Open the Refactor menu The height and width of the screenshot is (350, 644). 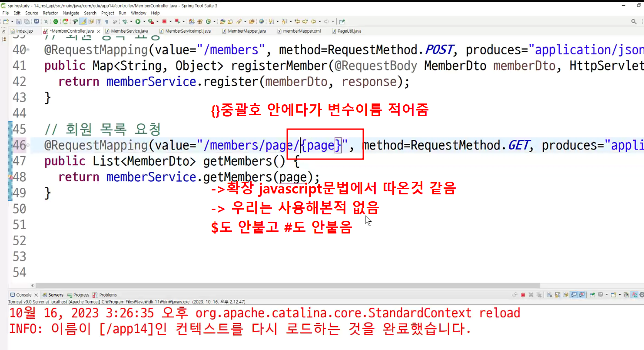click(x=50, y=13)
